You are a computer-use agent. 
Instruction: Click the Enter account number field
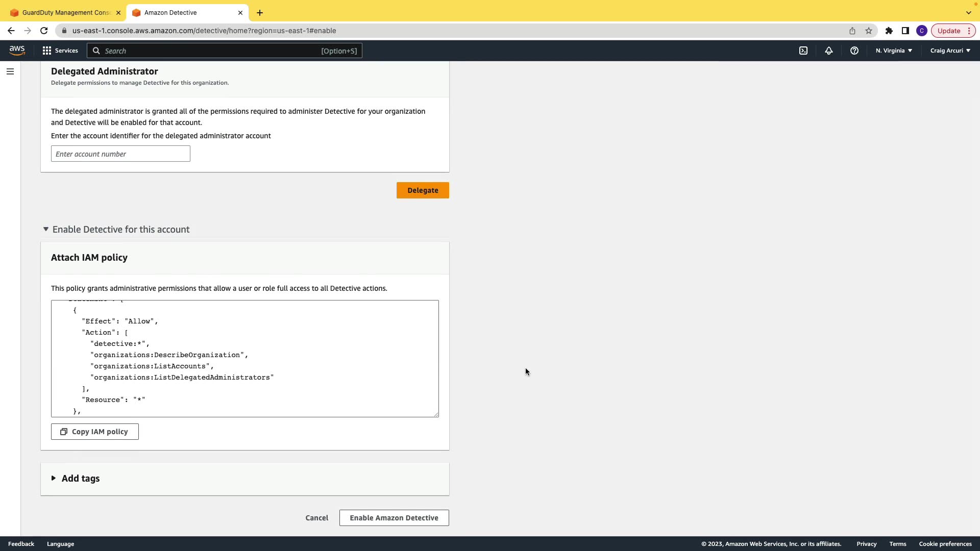pos(120,154)
